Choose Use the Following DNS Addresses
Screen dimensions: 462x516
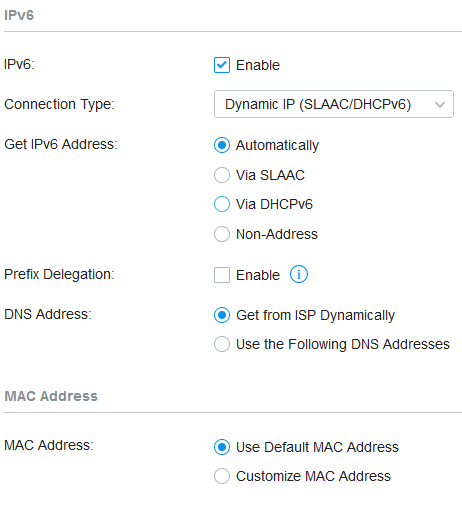coord(222,344)
